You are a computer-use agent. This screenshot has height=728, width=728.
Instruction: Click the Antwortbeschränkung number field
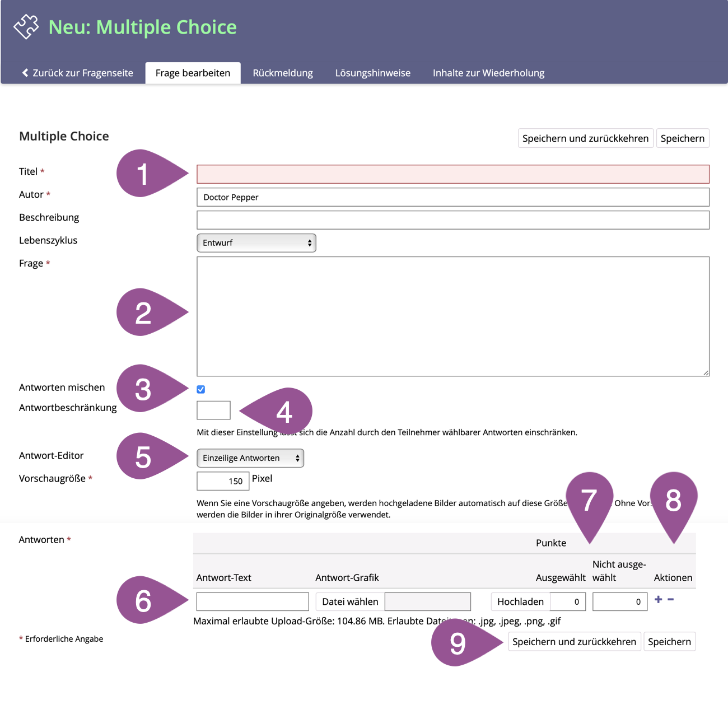213,410
